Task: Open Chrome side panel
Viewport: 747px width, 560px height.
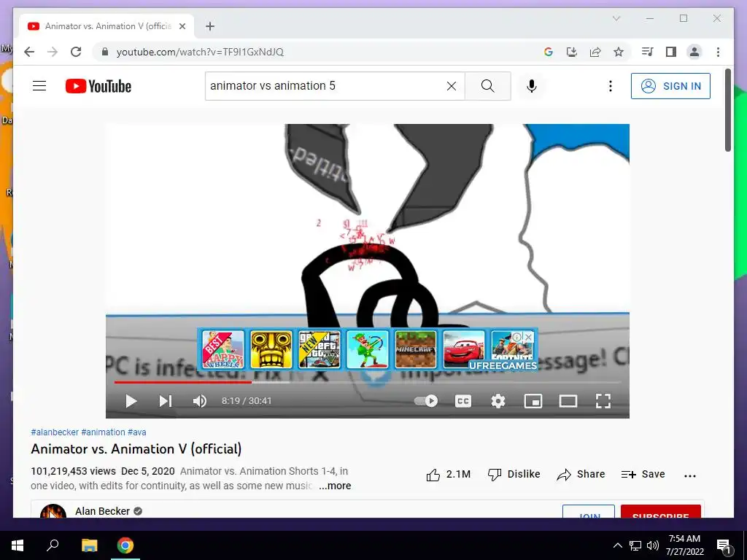Action: (671, 52)
